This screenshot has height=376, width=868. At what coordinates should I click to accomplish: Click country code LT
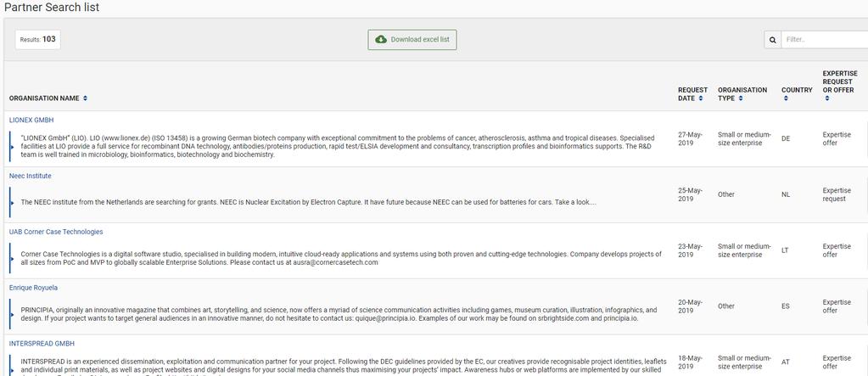pyautogui.click(x=785, y=251)
